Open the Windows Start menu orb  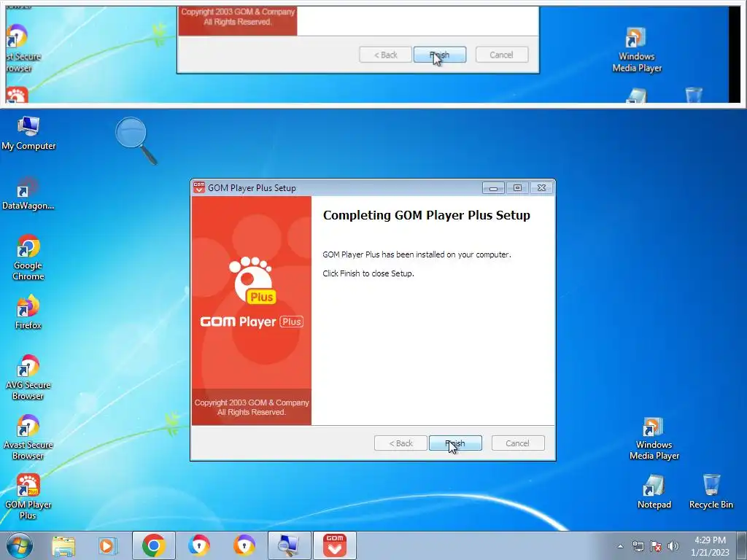tap(19, 545)
